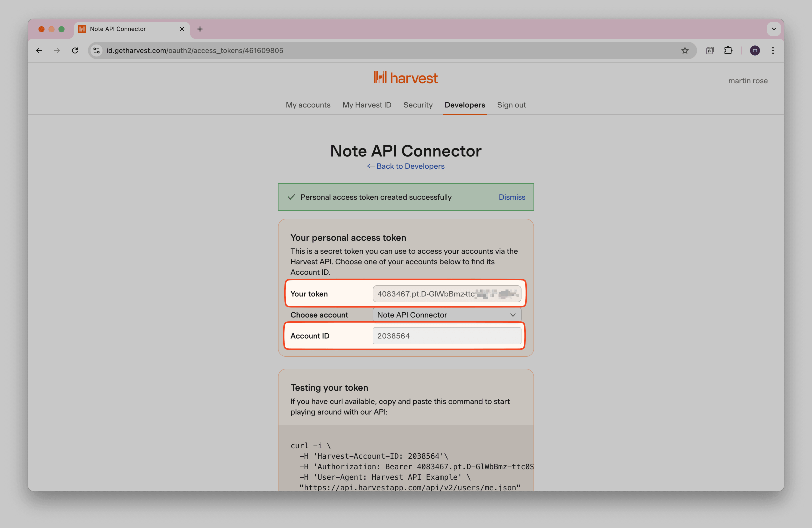Click the Harvest-Account-ID curl header line
This screenshot has height=528, width=812.
pos(373,456)
